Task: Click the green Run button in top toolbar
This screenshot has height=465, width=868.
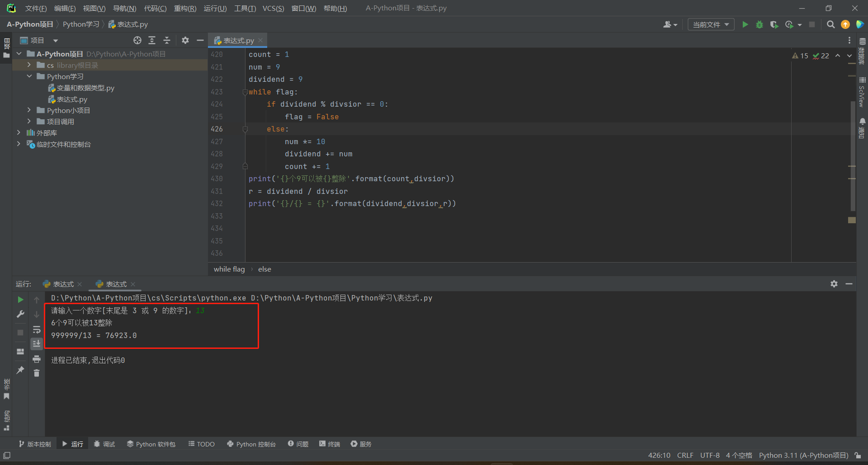Action: (745, 24)
